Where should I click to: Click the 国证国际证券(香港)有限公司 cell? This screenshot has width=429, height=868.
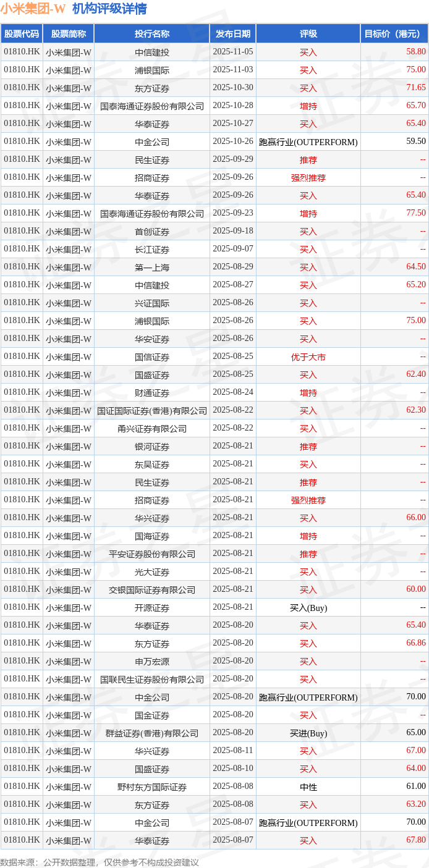coord(151,411)
